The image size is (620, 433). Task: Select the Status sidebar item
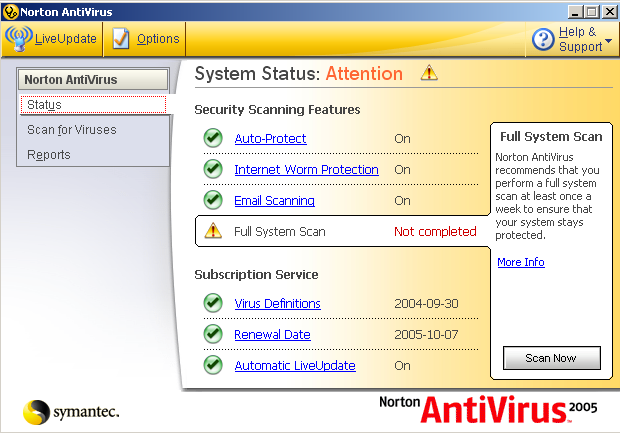click(x=93, y=105)
